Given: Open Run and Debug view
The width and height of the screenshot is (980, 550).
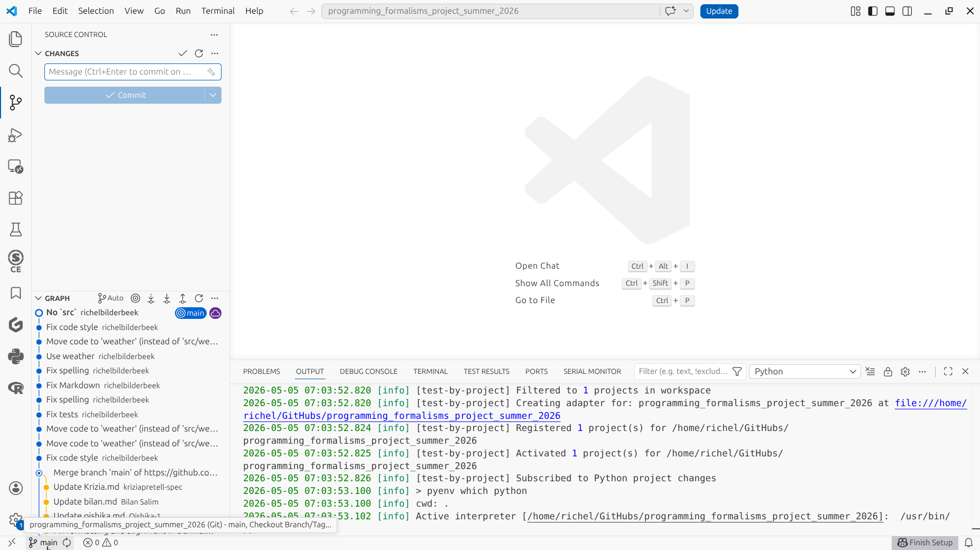Looking at the screenshot, I should click(x=16, y=135).
